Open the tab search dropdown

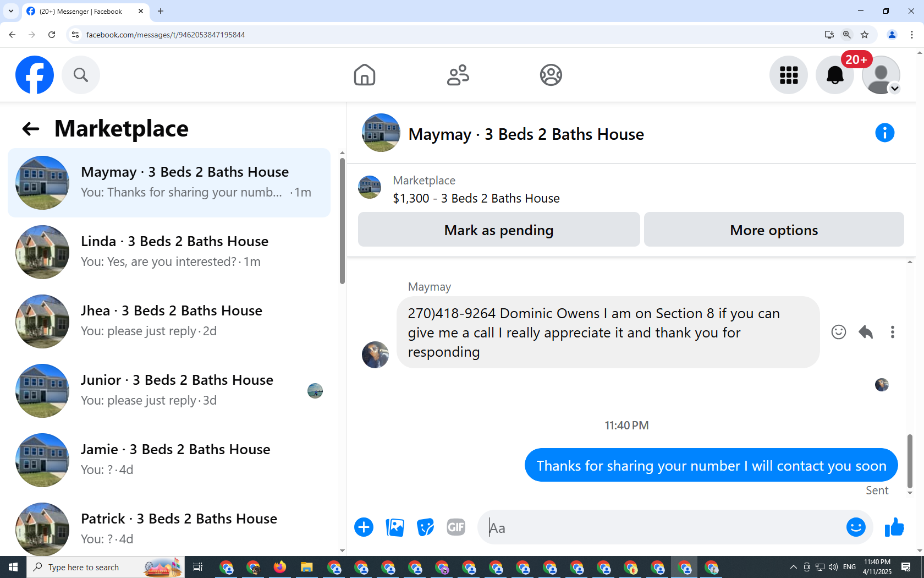[x=11, y=11]
